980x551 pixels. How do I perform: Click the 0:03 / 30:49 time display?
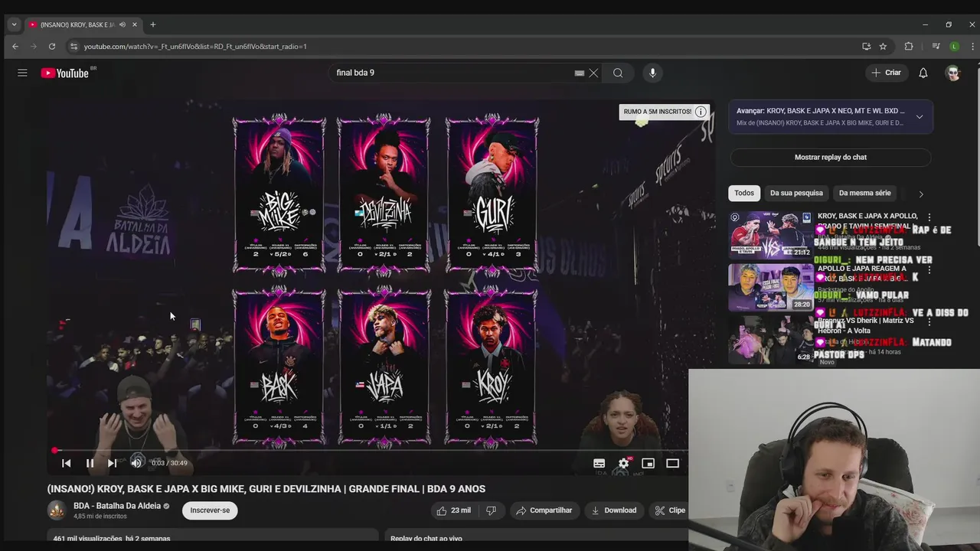point(169,463)
